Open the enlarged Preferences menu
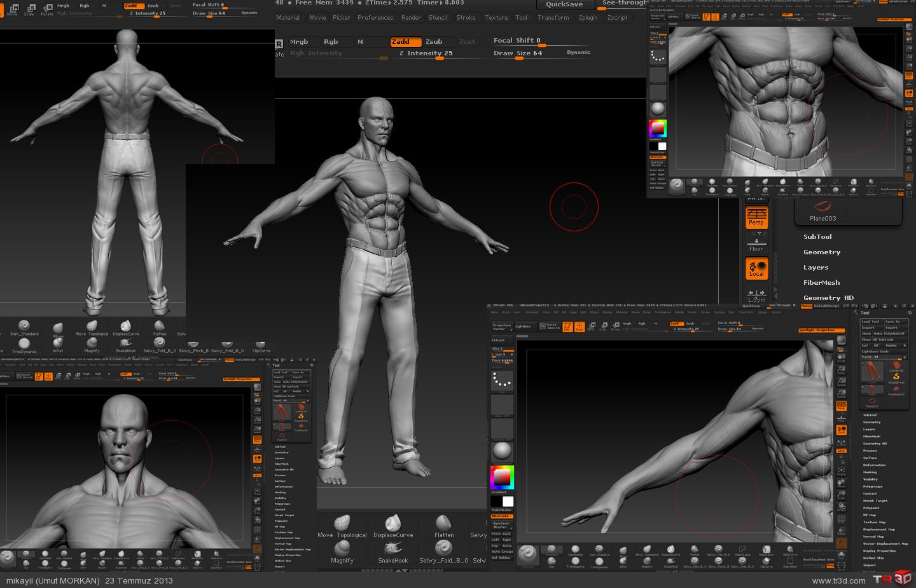Viewport: 916px width, 588px height. coord(375,18)
